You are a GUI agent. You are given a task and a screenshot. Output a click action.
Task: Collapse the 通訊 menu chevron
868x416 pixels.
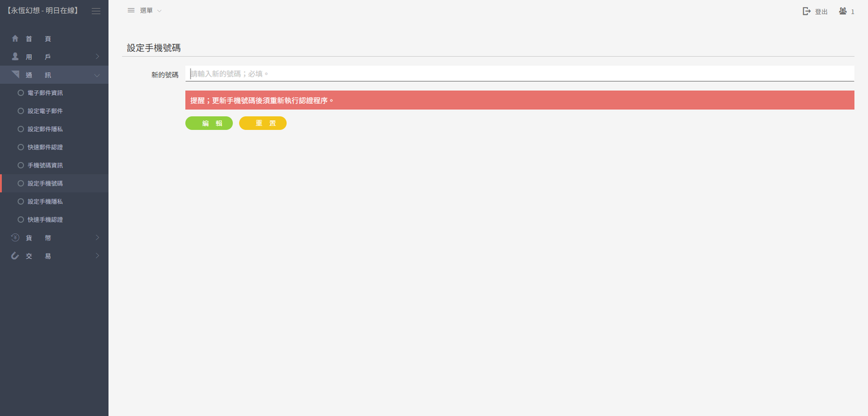(x=97, y=75)
